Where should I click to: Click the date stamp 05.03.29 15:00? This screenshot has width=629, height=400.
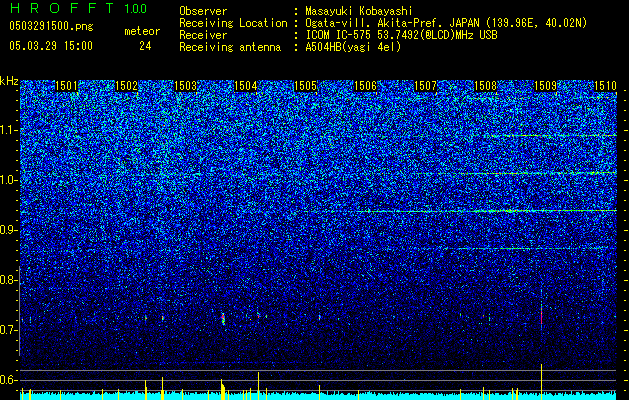coord(51,46)
